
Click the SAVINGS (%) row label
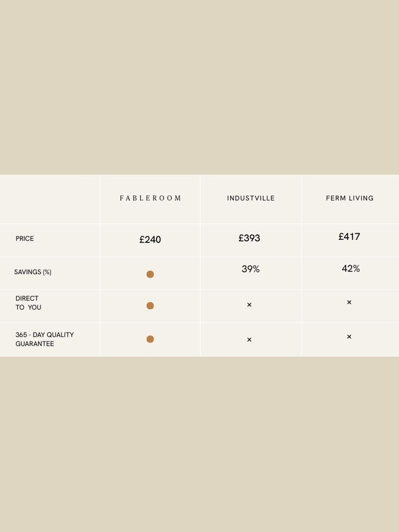click(x=33, y=272)
